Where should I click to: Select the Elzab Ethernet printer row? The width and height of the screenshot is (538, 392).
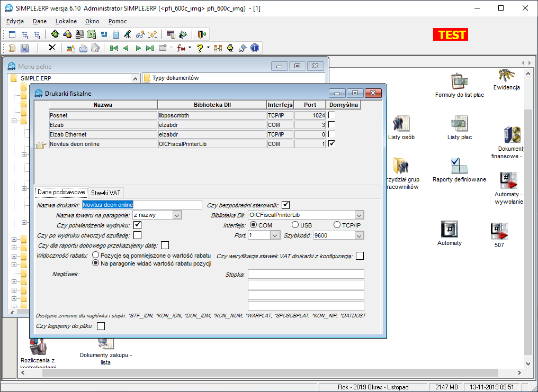[187, 134]
